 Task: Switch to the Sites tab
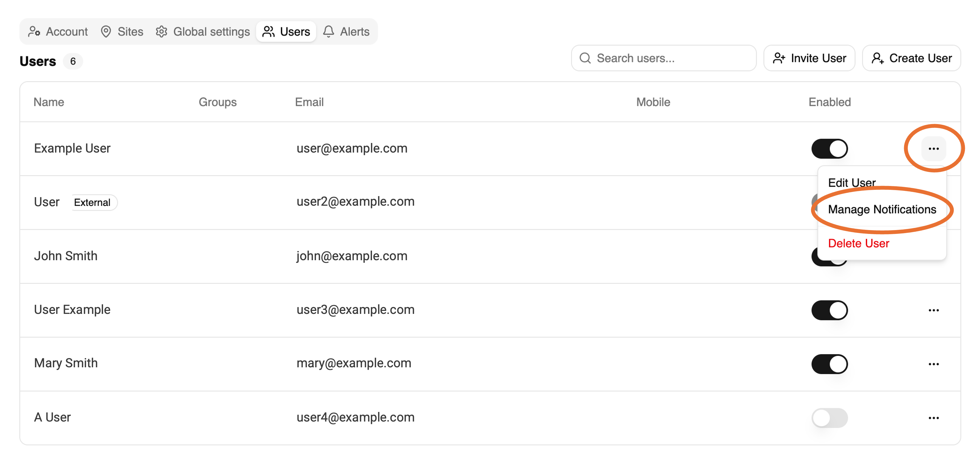(x=122, y=31)
